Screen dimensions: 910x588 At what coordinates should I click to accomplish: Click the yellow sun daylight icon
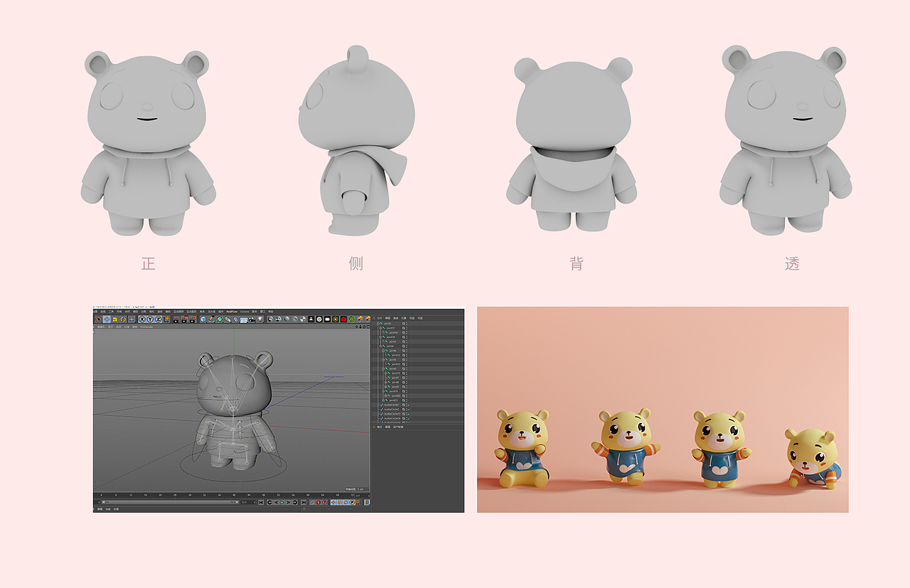[336, 319]
